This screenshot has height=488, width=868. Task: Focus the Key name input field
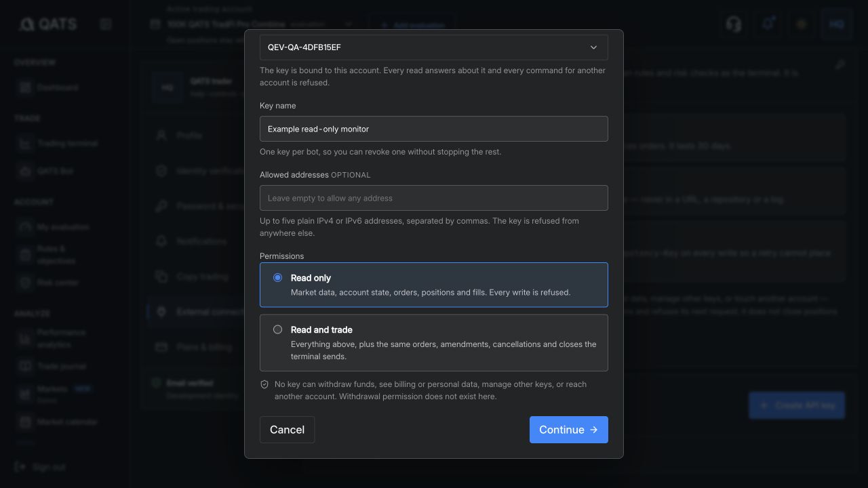pyautogui.click(x=434, y=129)
